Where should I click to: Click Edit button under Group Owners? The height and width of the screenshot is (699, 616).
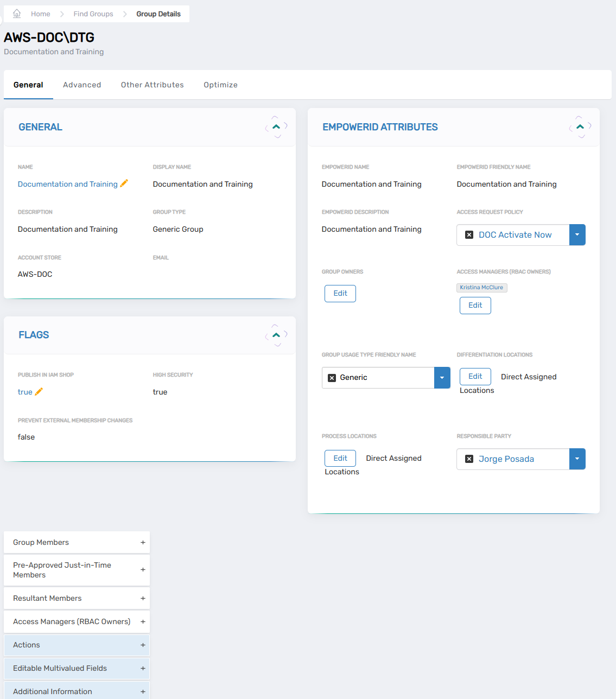click(340, 294)
